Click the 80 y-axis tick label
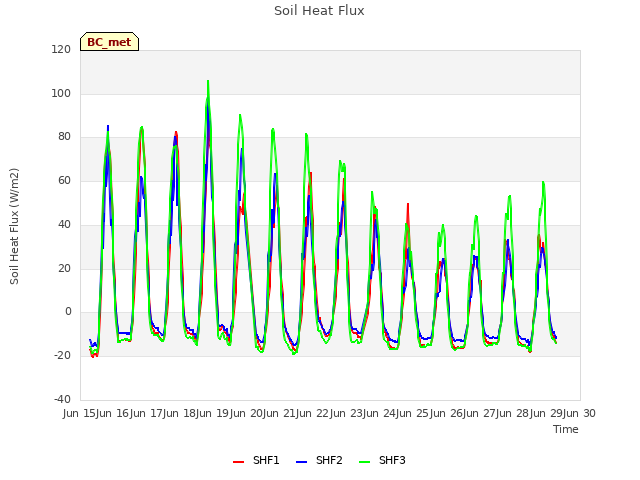Screen dimensions: 640x480 tap(64, 137)
